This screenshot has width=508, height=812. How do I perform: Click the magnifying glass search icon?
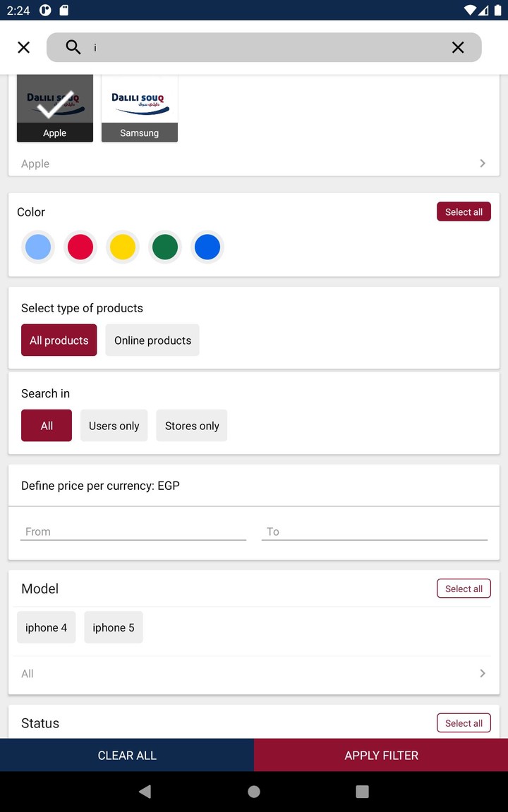tap(73, 47)
